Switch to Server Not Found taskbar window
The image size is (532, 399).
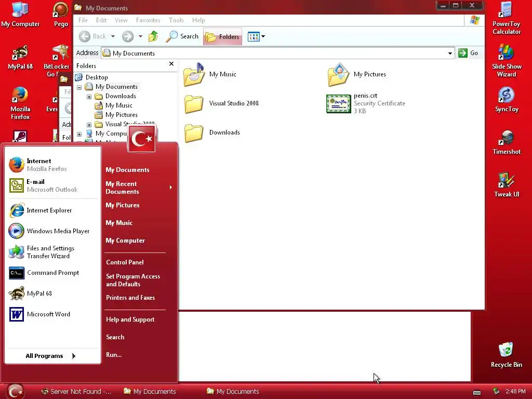pyautogui.click(x=76, y=392)
